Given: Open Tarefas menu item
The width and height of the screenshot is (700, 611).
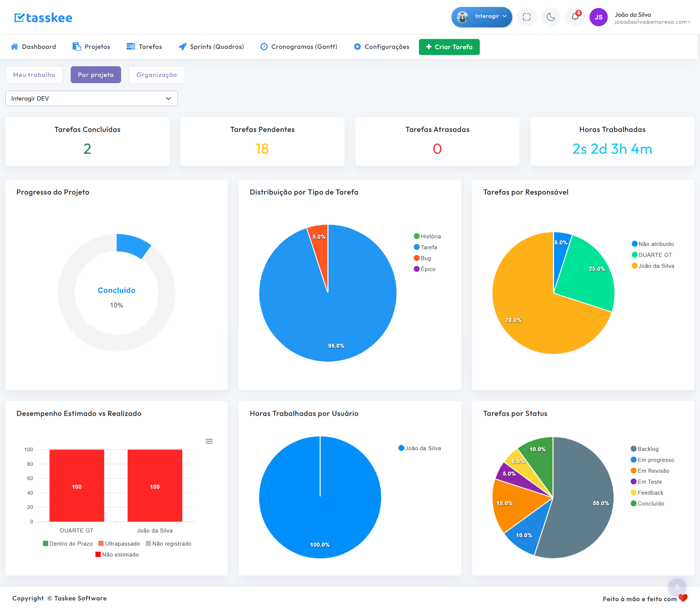Looking at the screenshot, I should [x=144, y=47].
